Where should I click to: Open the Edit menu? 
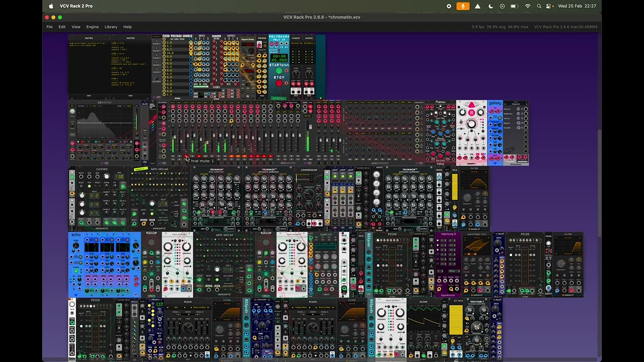pyautogui.click(x=62, y=27)
